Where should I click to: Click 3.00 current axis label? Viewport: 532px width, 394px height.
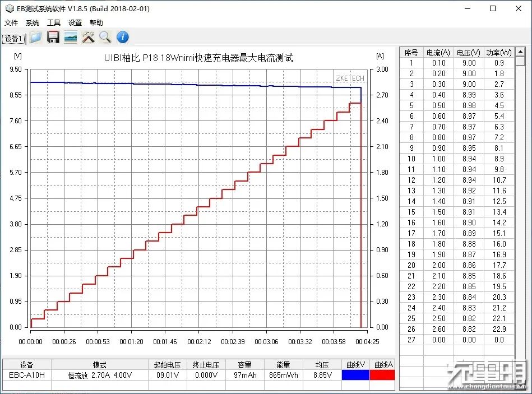pyautogui.click(x=382, y=69)
